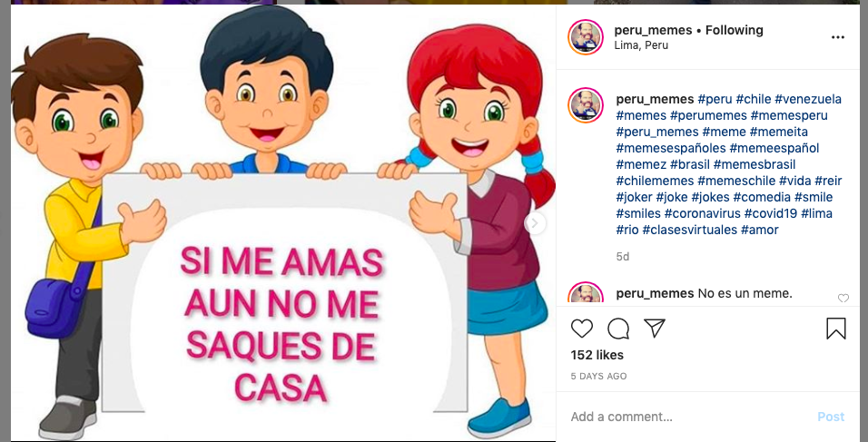Open comment via speech bubble icon
Viewport: 868px width, 442px height.
click(617, 329)
